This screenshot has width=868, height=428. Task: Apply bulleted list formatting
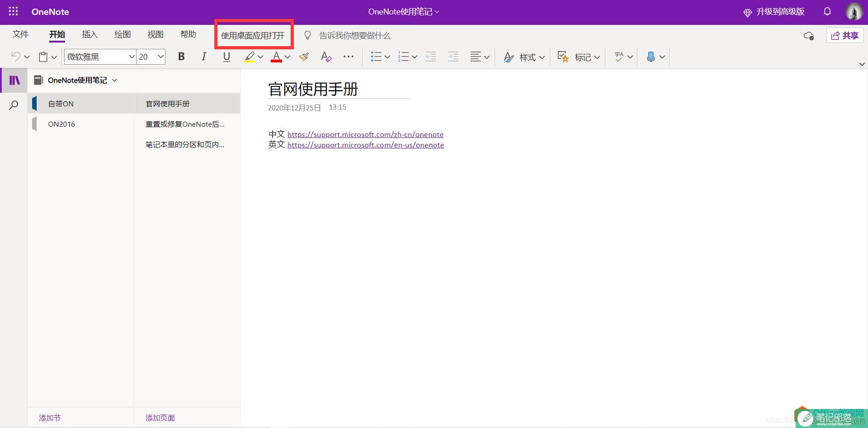376,57
